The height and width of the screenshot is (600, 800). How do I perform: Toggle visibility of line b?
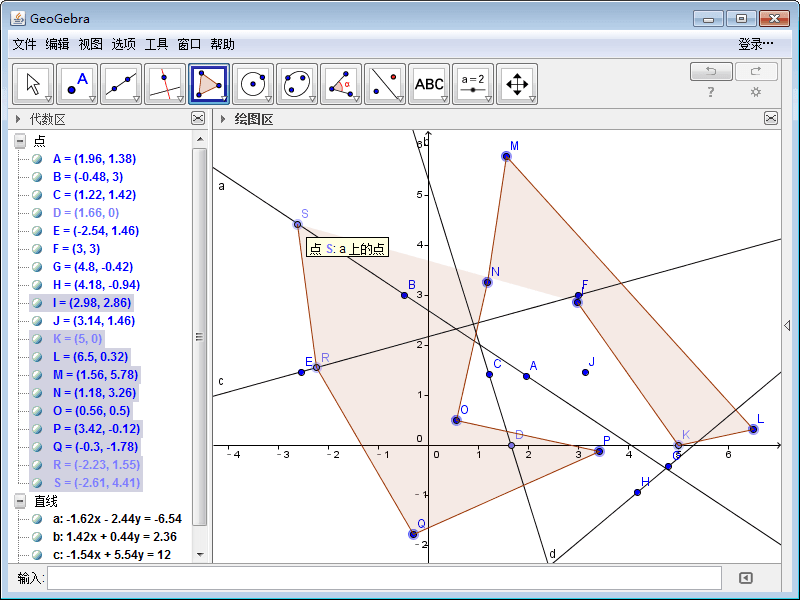coord(37,537)
